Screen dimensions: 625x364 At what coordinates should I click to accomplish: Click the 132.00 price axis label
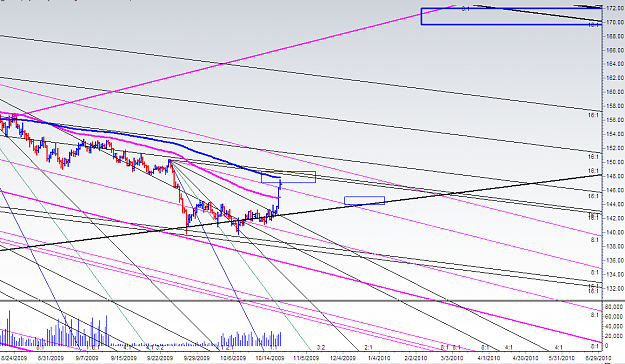tap(615, 288)
